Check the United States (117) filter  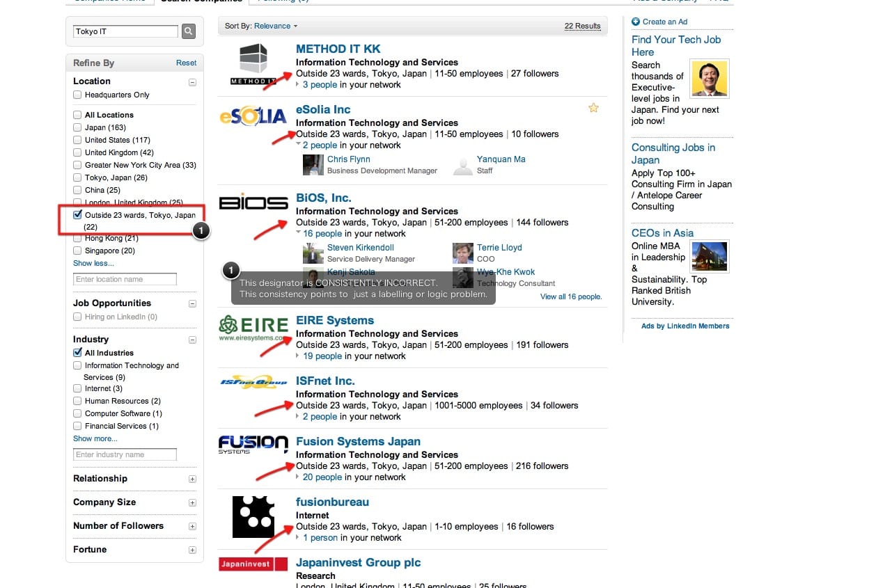[77, 140]
